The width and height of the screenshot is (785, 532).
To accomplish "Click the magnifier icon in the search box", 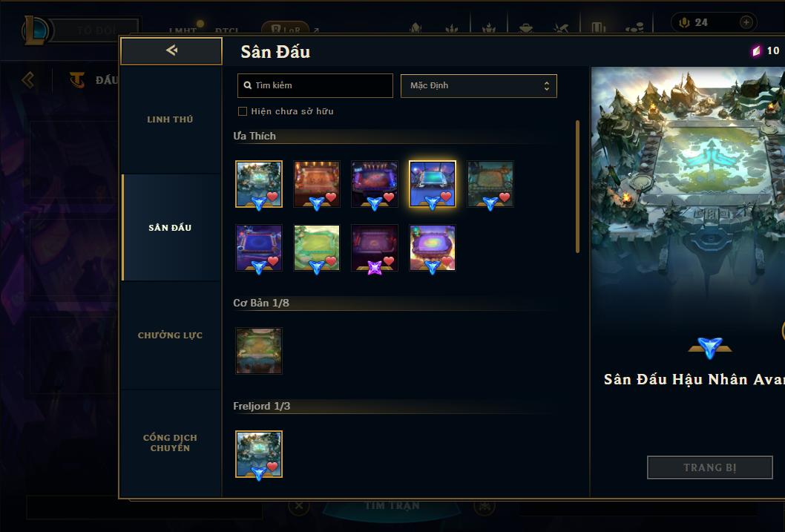I will tap(247, 85).
